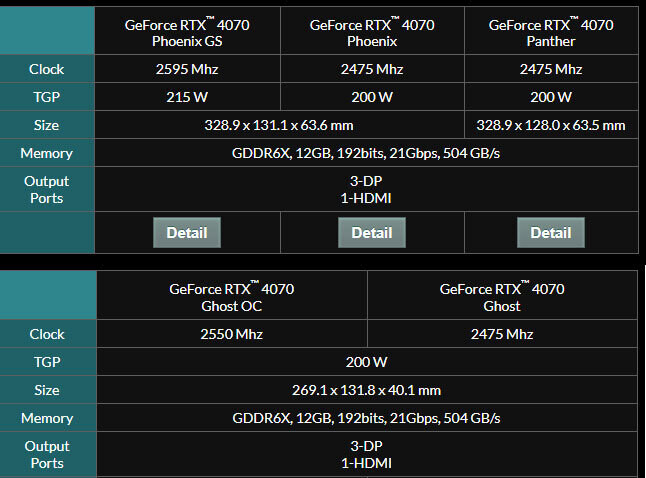Select the 2595 Mhz clock value
This screenshot has height=478, width=646.
pos(186,69)
